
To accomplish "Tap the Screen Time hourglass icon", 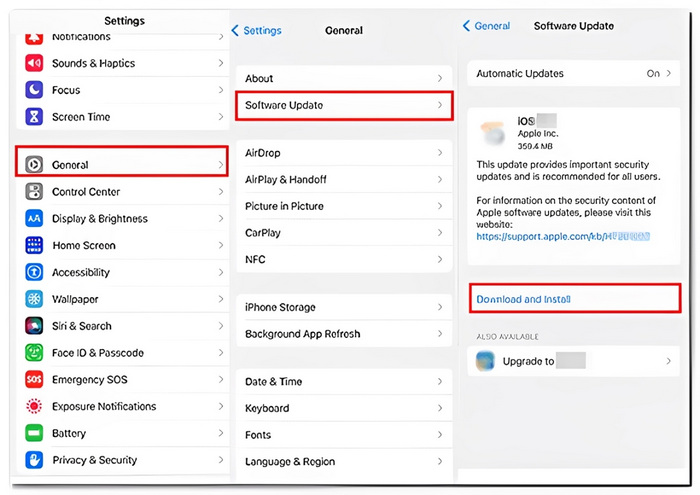I will tap(34, 116).
